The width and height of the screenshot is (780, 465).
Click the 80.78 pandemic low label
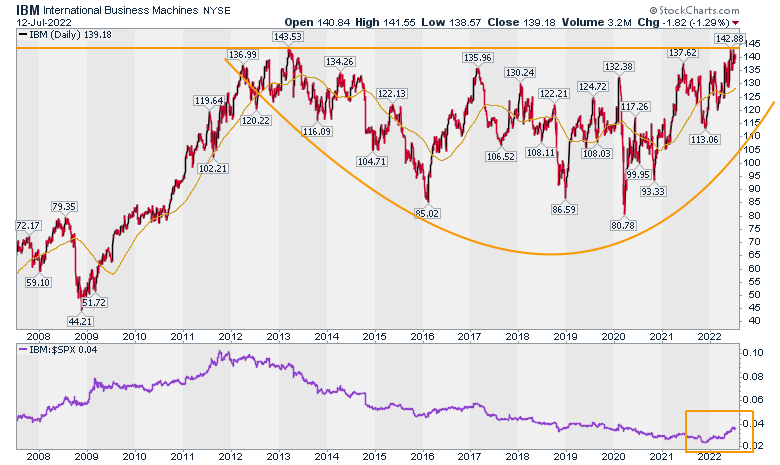623,226
